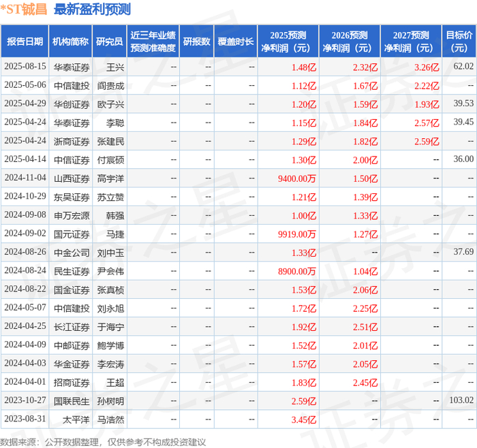Click the 2026预测净利润 column header
This screenshot has width=477, height=448.
click(x=350, y=42)
